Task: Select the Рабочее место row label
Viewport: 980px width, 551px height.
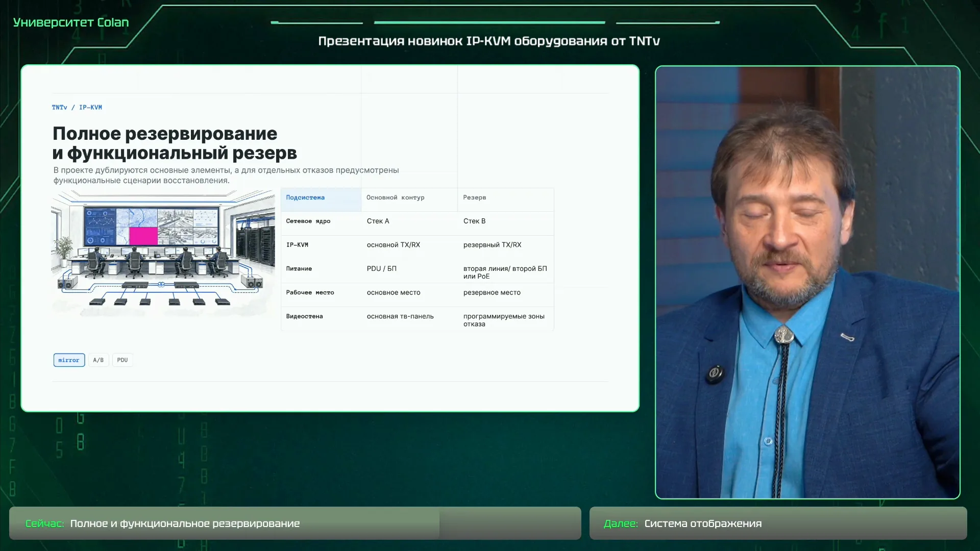Action: click(310, 293)
